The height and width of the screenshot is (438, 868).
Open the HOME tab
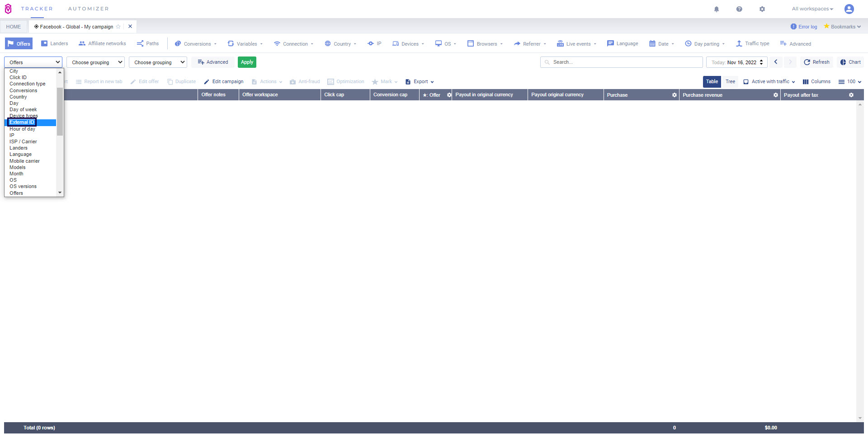click(14, 27)
